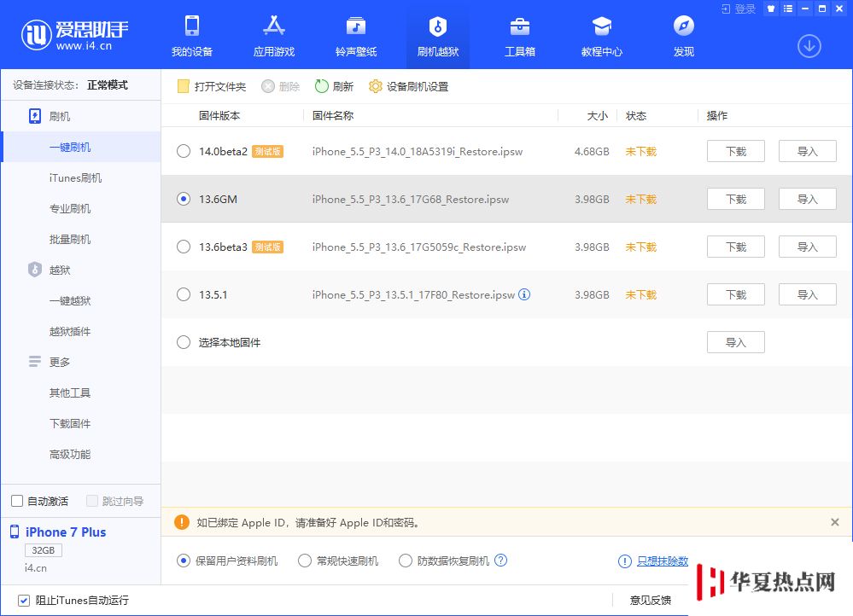Screen dimensions: 853x616
Task: Select 13.5.1 firmware radio button
Action: coord(184,294)
